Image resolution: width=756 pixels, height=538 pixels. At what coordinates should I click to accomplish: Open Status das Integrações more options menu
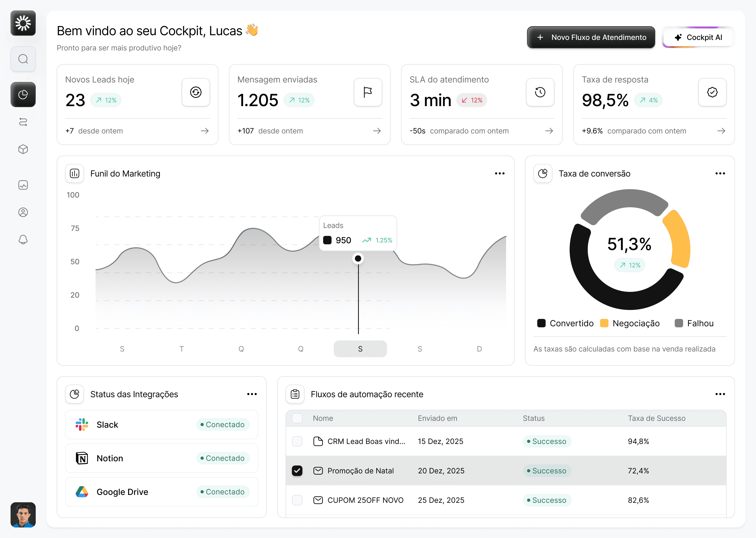(x=252, y=394)
